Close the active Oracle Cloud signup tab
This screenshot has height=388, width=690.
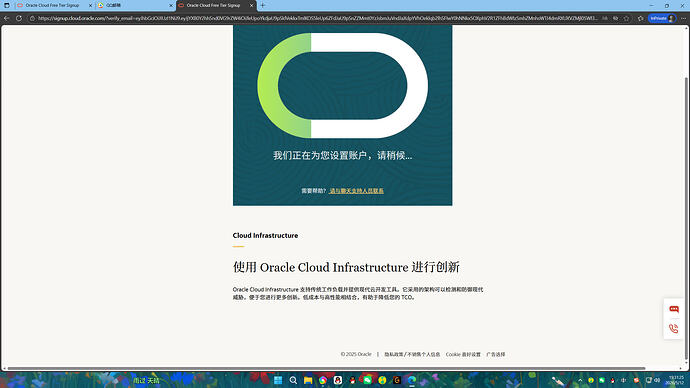pos(252,5)
